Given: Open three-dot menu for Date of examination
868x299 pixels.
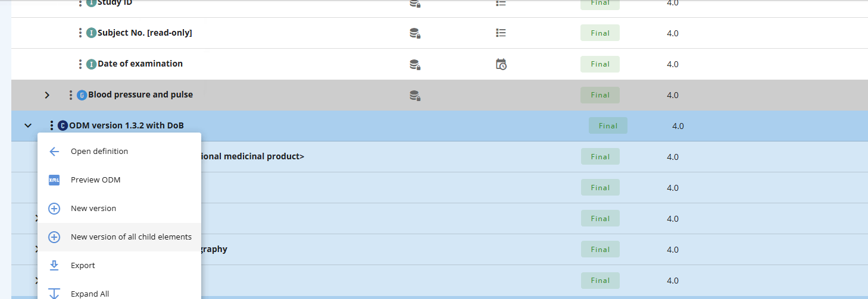Looking at the screenshot, I should pyautogui.click(x=80, y=64).
